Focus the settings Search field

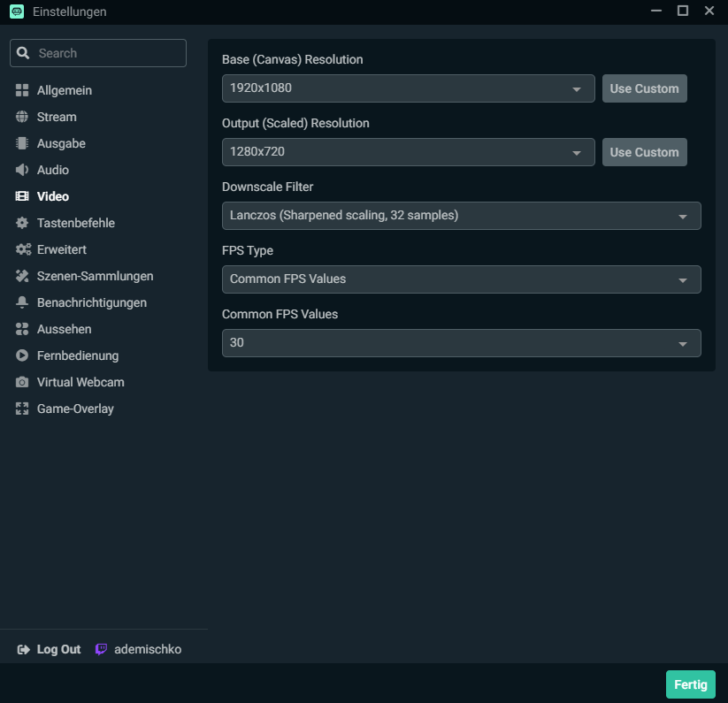108,53
